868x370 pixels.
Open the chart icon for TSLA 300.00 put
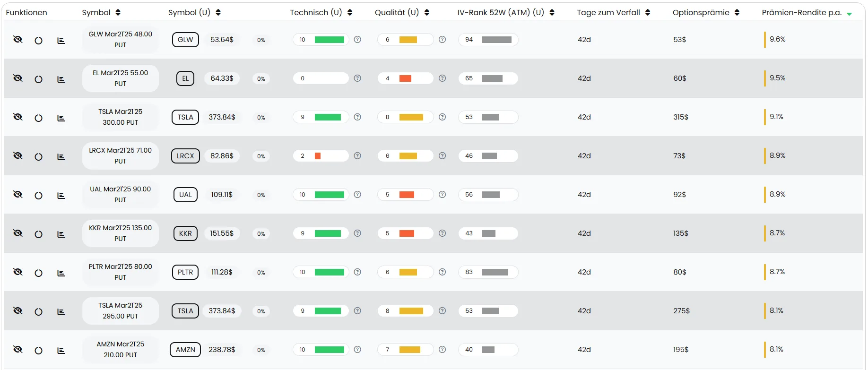coord(61,118)
